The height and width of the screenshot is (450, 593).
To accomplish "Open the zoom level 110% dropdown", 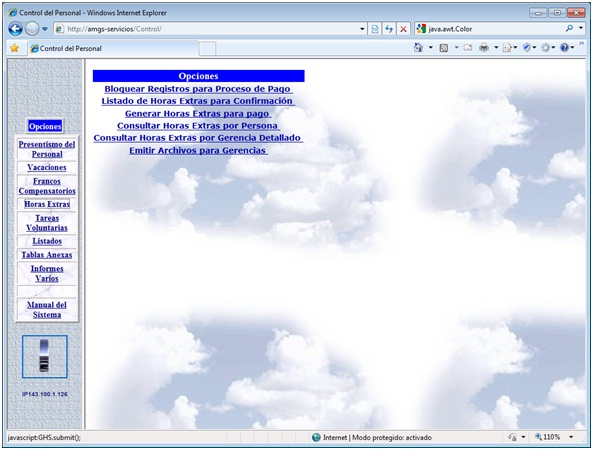I will (x=571, y=437).
